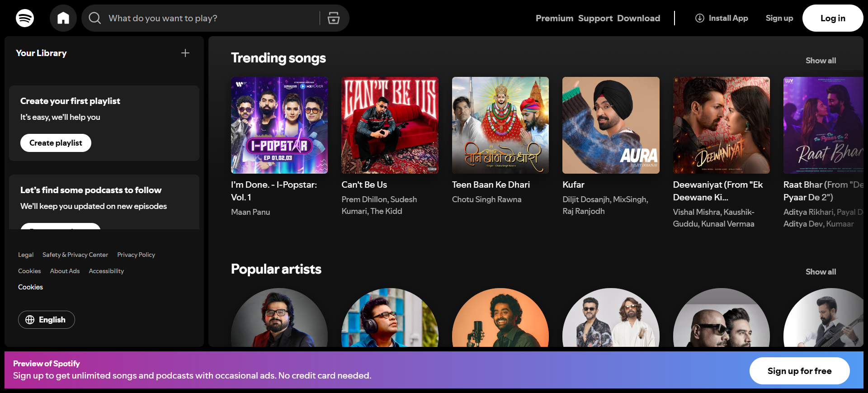This screenshot has width=868, height=393.
Task: Click artist name 'Maan Panu'
Action: 250,212
